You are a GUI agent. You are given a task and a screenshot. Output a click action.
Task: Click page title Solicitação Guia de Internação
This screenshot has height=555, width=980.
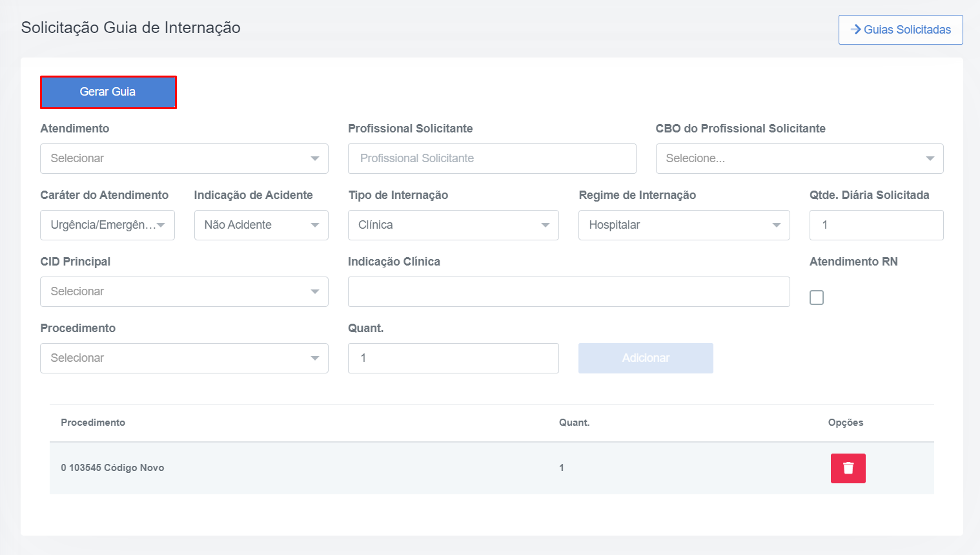point(130,28)
